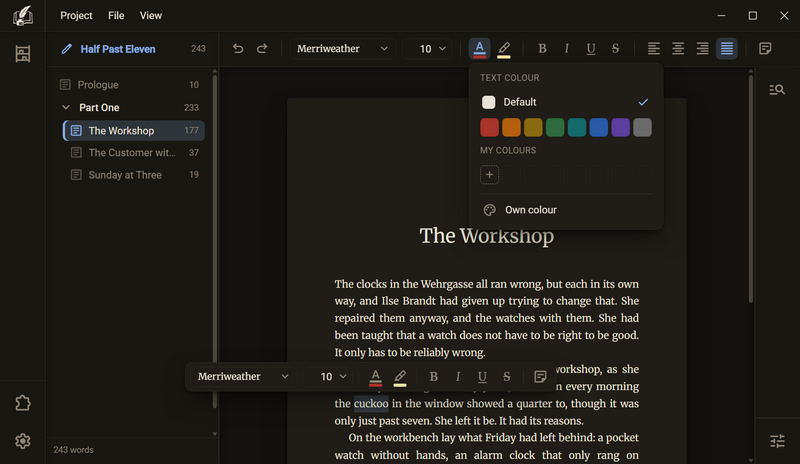
Task: Click the top toolbar highlighter button
Action: pyautogui.click(x=504, y=48)
